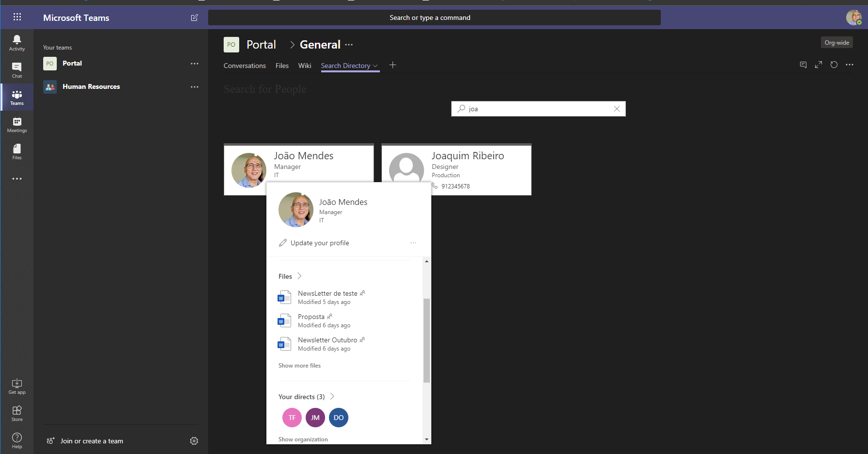Click the DO direct report avatar
868x454 pixels.
pos(339,418)
